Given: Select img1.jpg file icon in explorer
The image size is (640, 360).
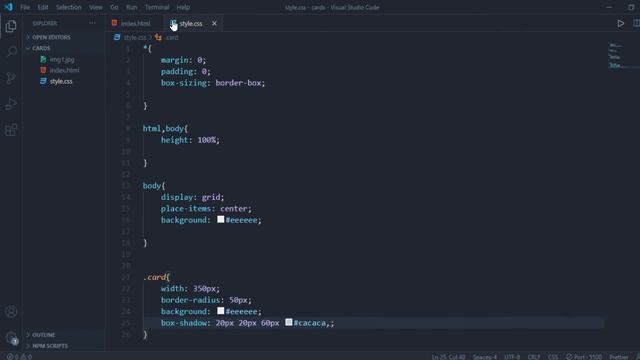Looking at the screenshot, I should (x=43, y=59).
